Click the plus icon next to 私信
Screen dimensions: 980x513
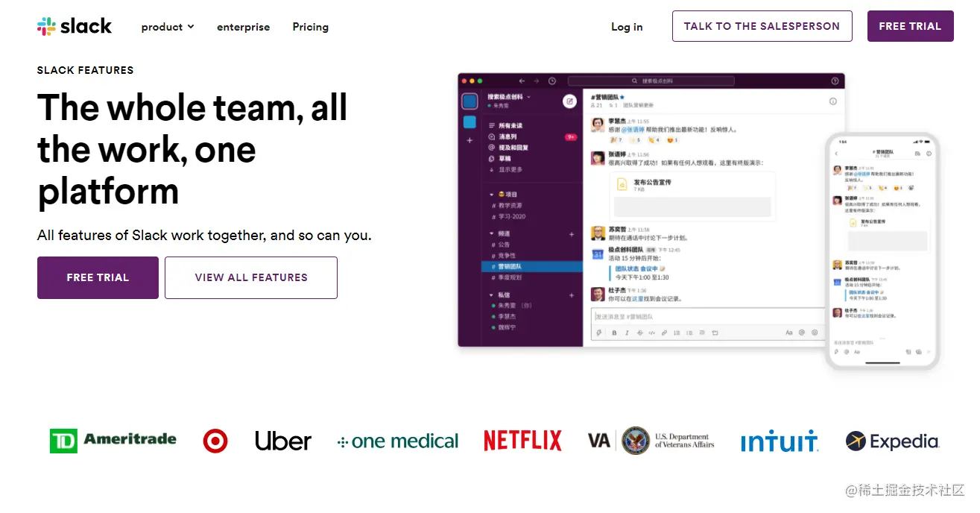tap(572, 295)
